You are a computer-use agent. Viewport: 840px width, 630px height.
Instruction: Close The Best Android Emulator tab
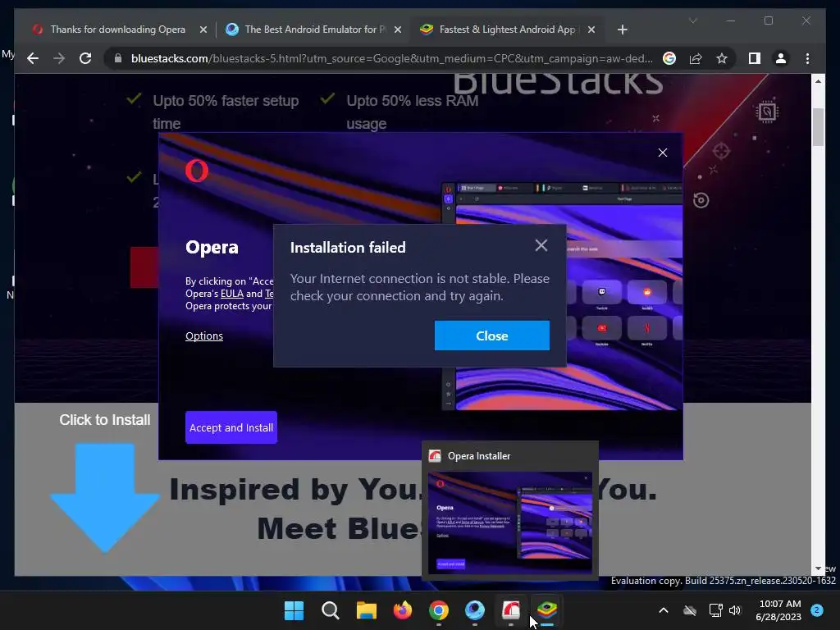(x=398, y=30)
